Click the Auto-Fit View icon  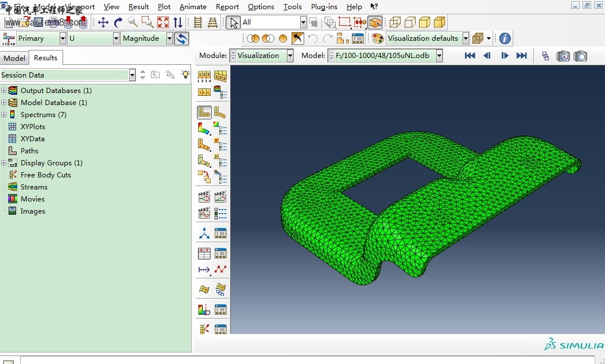(x=163, y=22)
